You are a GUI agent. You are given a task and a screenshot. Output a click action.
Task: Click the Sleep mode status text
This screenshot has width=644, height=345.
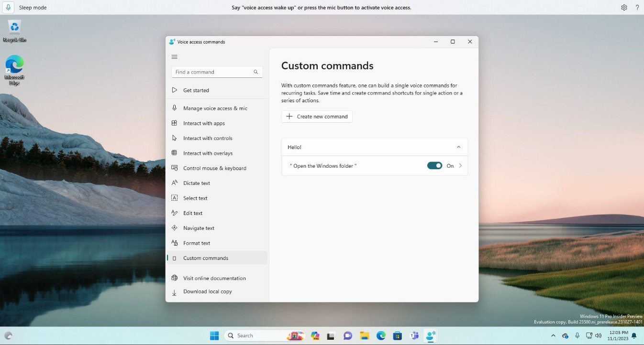pyautogui.click(x=33, y=8)
